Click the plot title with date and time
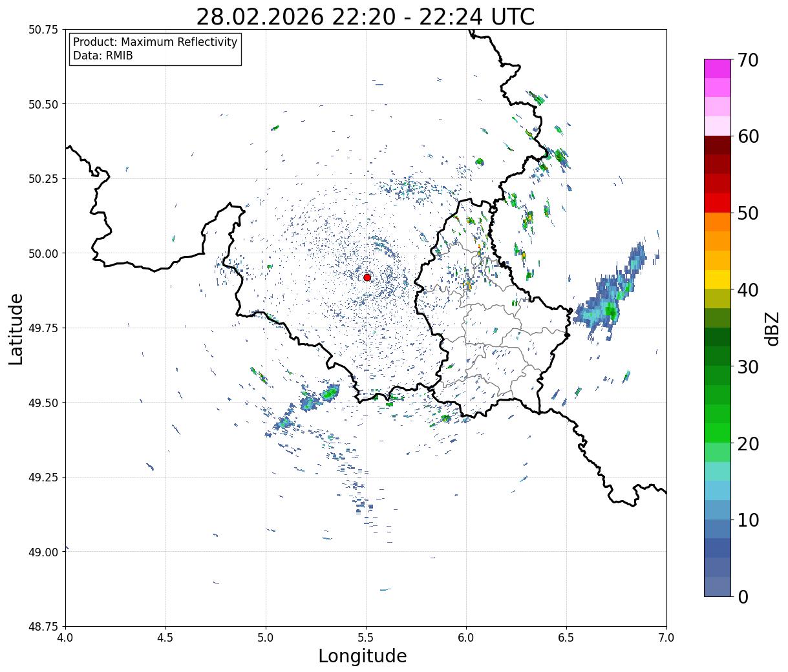This screenshot has width=788, height=672. pyautogui.click(x=365, y=16)
